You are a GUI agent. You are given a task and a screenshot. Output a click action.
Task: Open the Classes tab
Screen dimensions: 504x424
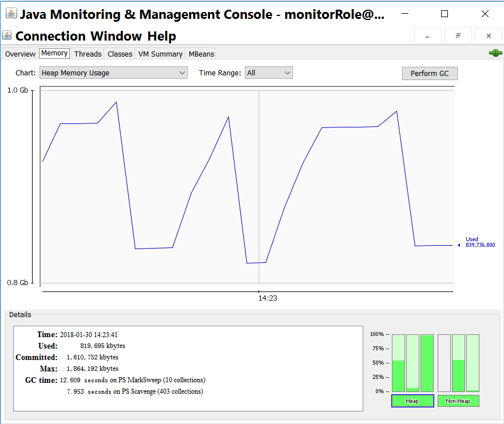(x=120, y=54)
